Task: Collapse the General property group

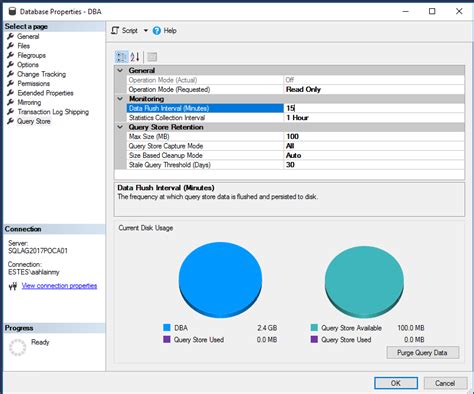Action: (120, 71)
